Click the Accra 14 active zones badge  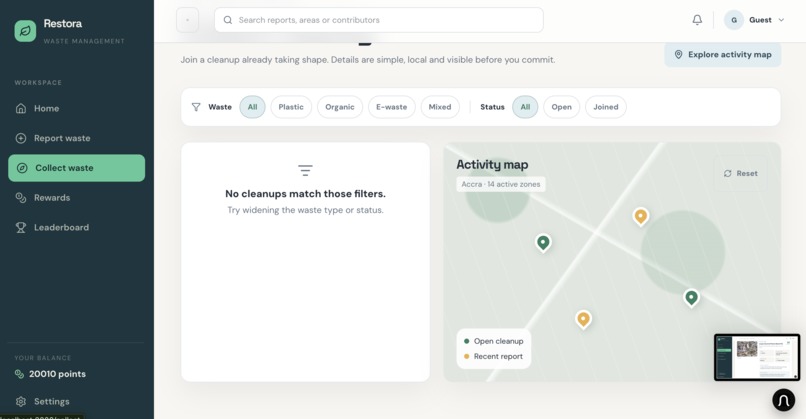[501, 184]
